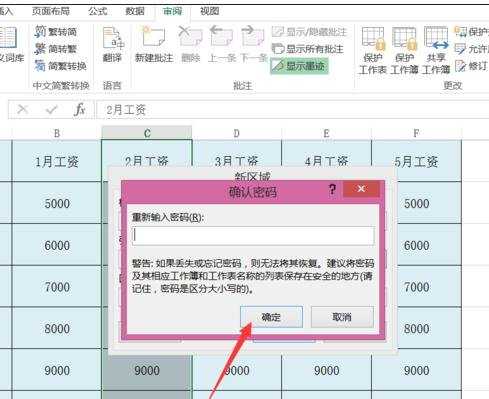
Task: Click the 重新输入密码 password field
Action: pyautogui.click(x=253, y=236)
